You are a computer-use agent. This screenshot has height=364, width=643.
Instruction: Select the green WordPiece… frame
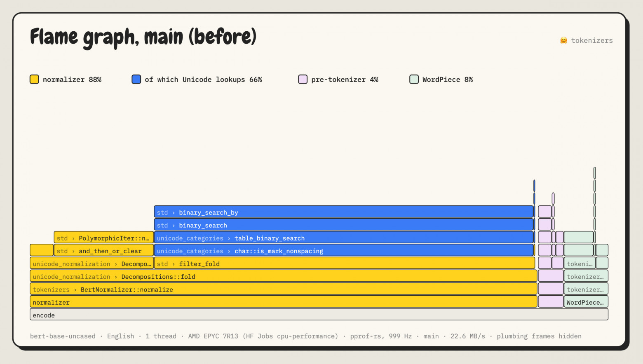coord(586,301)
